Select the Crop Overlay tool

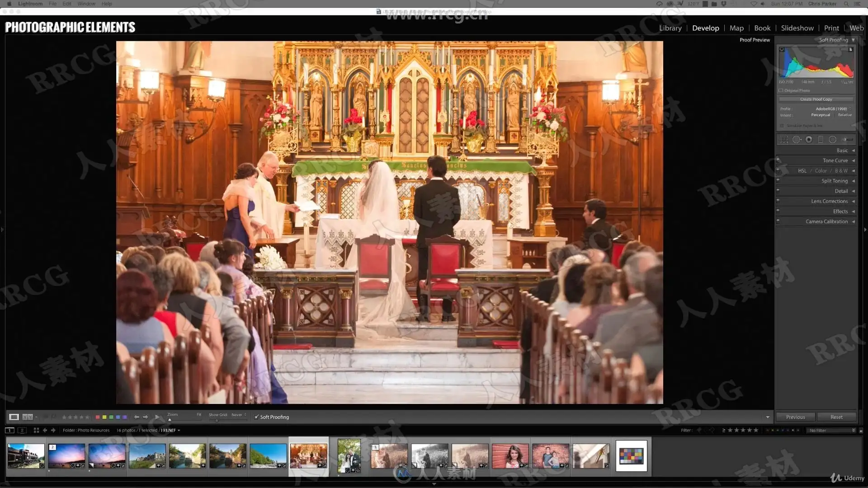click(x=784, y=140)
